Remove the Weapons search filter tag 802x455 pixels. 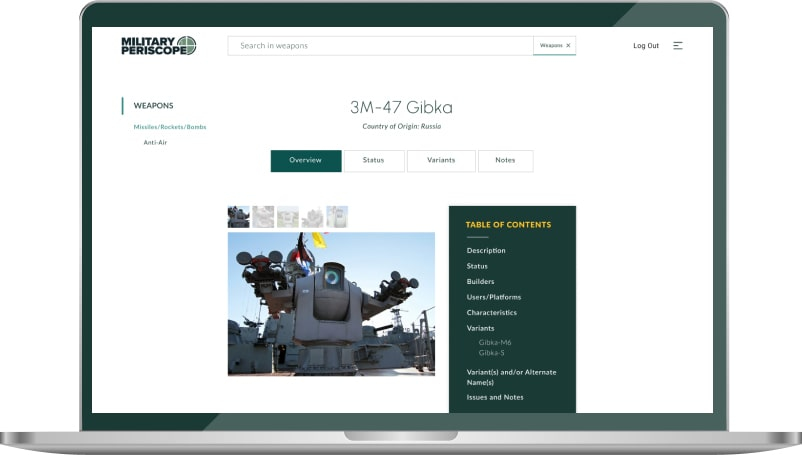569,45
